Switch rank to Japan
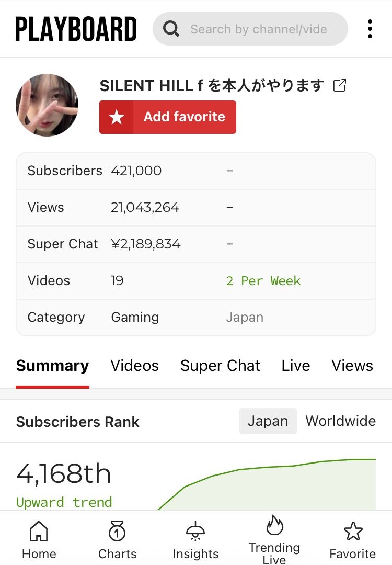Screen dimensions: 392x565 268,421
